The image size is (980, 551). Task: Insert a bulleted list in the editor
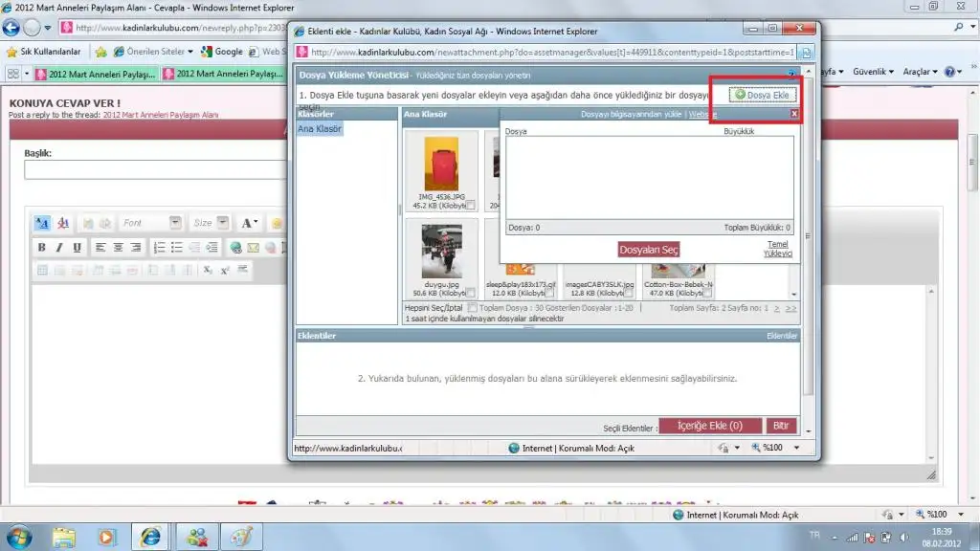point(177,248)
